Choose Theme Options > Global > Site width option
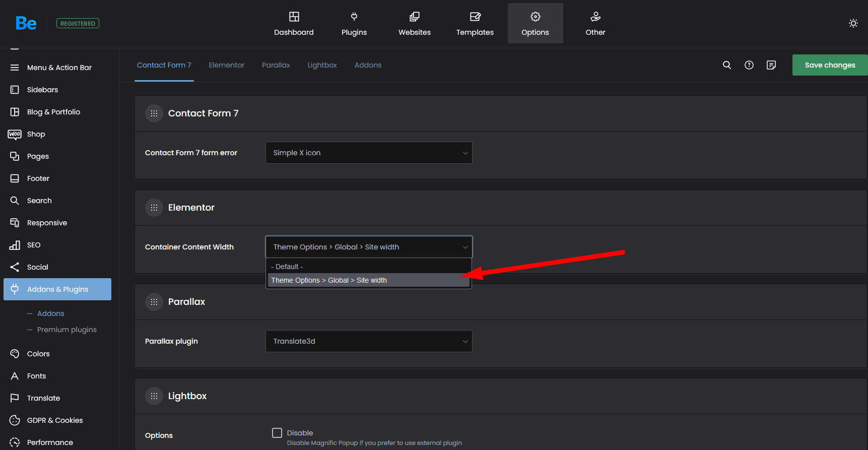Image resolution: width=868 pixels, height=450 pixels. [x=369, y=280]
